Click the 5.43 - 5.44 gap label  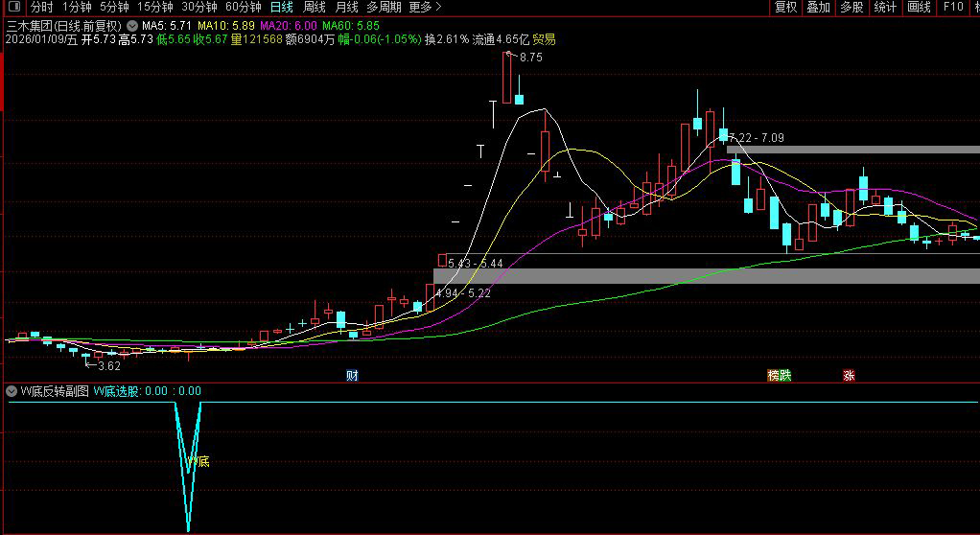point(475,264)
